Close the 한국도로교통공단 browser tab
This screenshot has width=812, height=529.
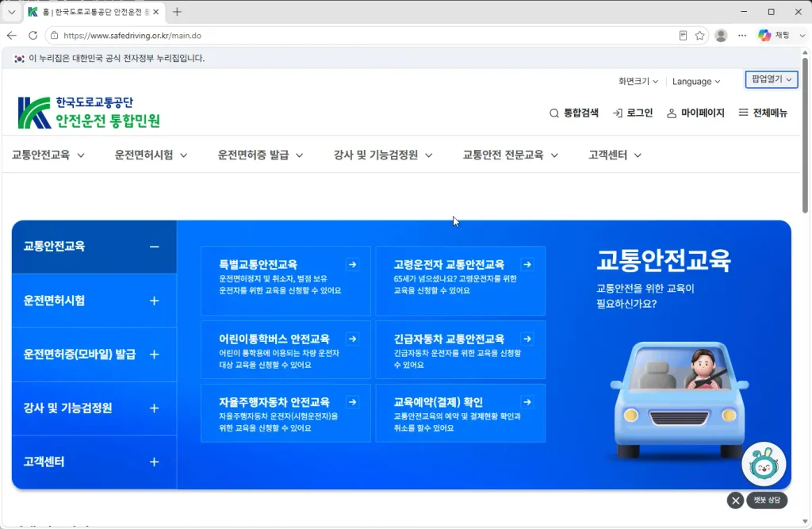pyautogui.click(x=156, y=11)
